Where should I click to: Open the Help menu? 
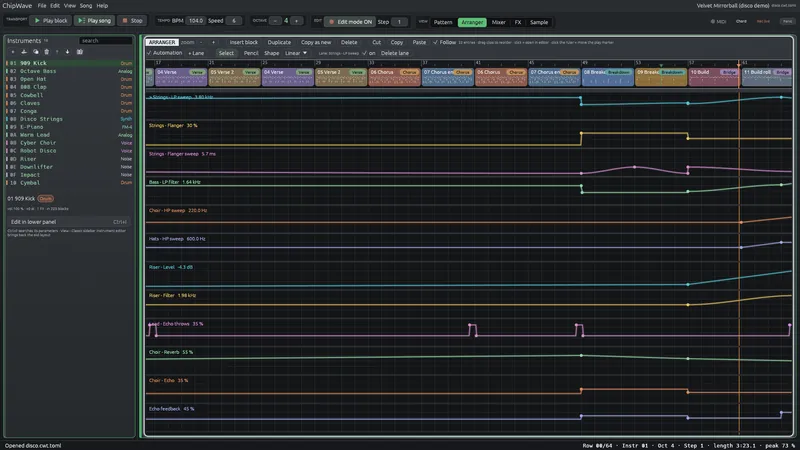(102, 6)
